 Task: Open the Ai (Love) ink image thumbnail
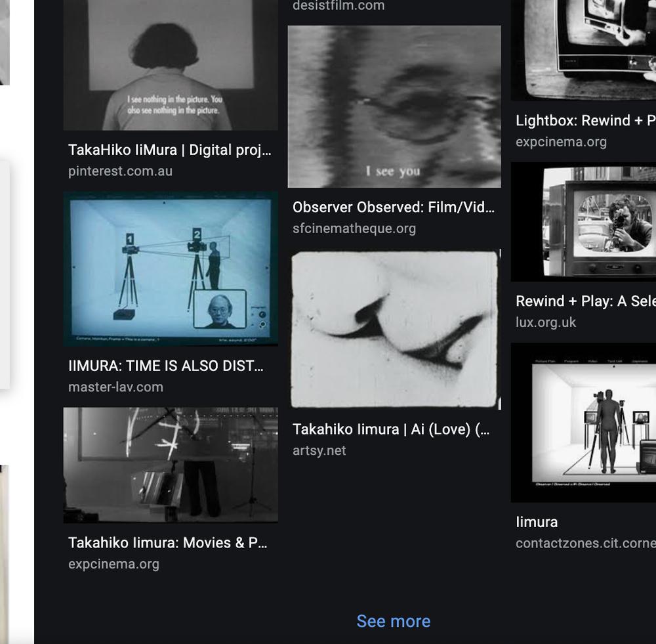pyautogui.click(x=394, y=329)
